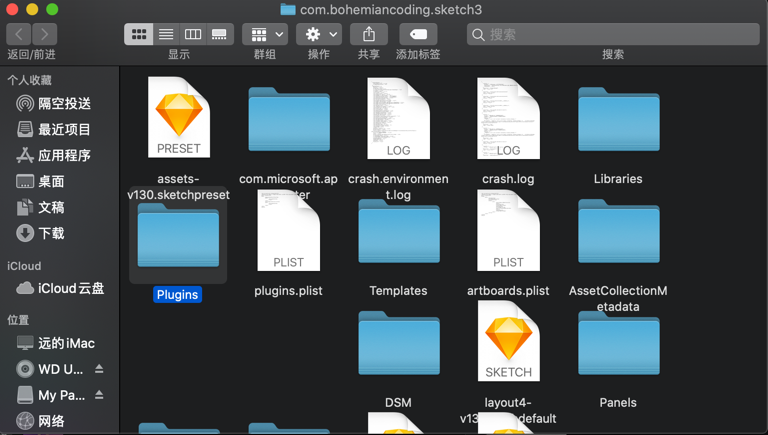
Task: Select the com.microsoft.ap folder
Action: (289, 119)
